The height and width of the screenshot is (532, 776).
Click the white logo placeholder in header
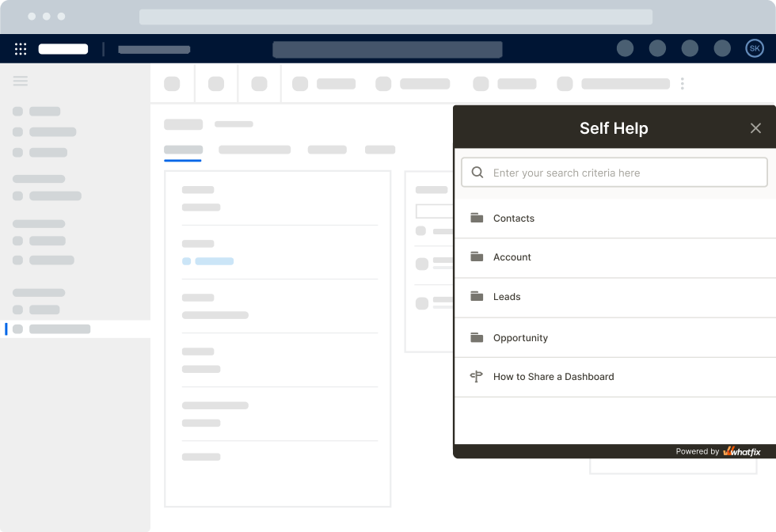(63, 49)
